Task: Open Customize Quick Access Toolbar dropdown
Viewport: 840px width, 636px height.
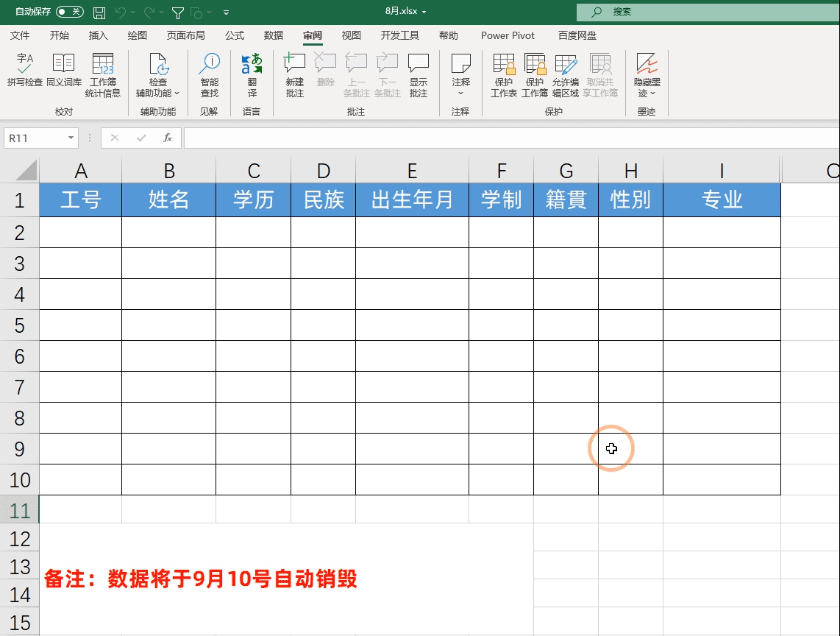Action: click(x=226, y=13)
